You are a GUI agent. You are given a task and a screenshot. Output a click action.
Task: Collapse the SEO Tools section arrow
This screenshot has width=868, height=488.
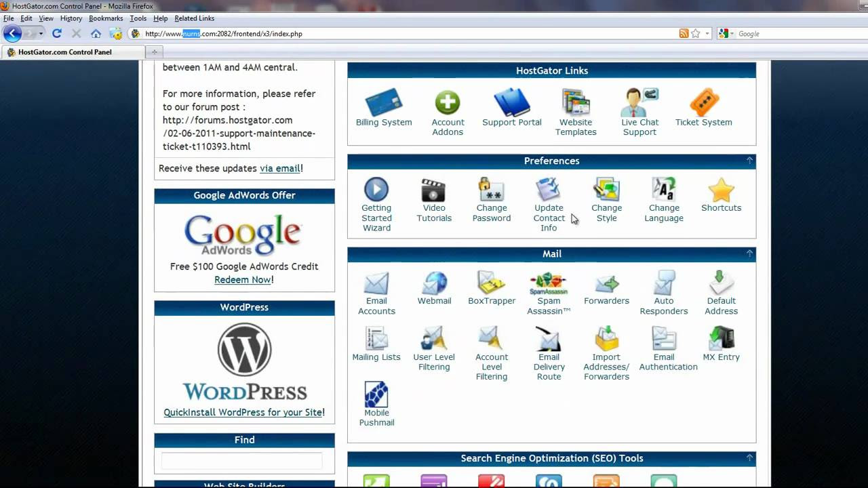point(749,458)
